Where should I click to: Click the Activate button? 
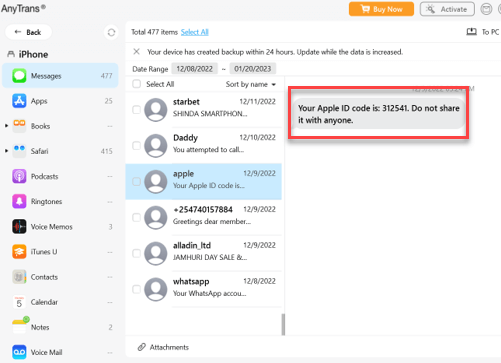[x=447, y=9]
